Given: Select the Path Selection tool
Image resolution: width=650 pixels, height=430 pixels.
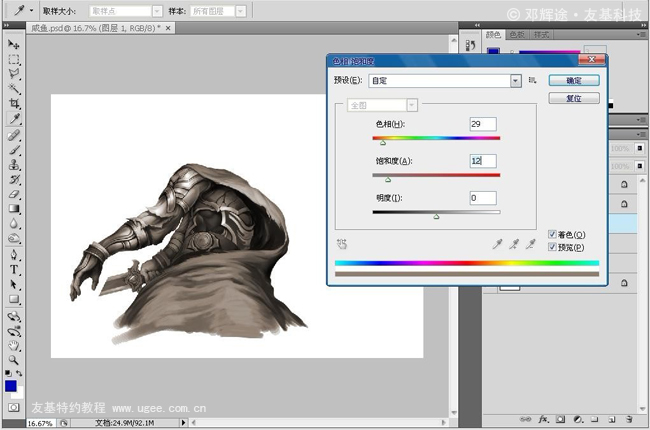Looking at the screenshot, I should click(x=14, y=284).
